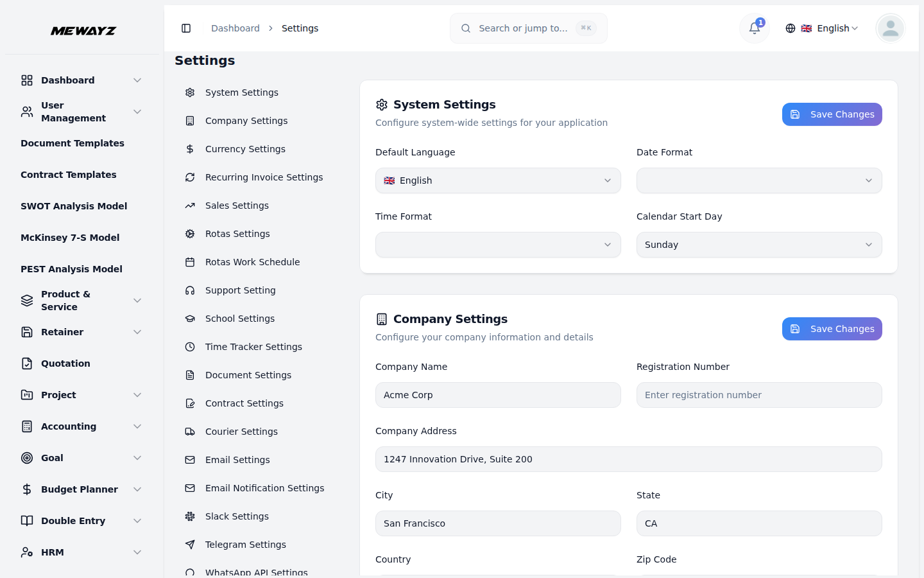Click the Registration Number input field
924x578 pixels.
(759, 395)
